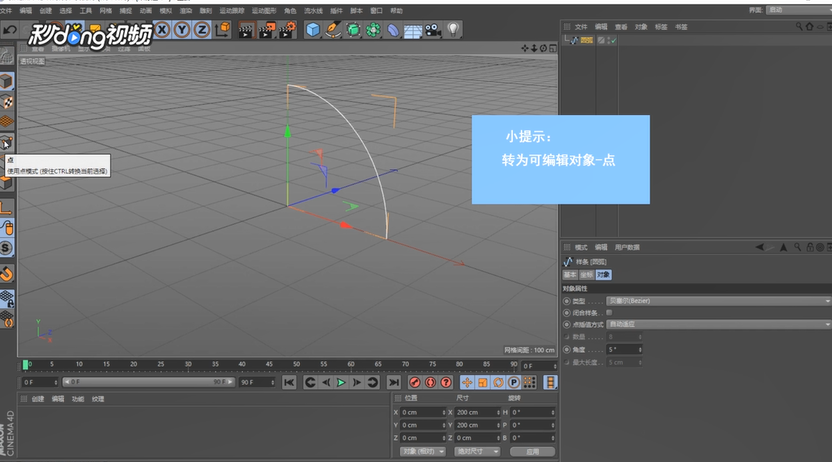
Task: Switch to 对象 attribute tab
Action: click(603, 275)
